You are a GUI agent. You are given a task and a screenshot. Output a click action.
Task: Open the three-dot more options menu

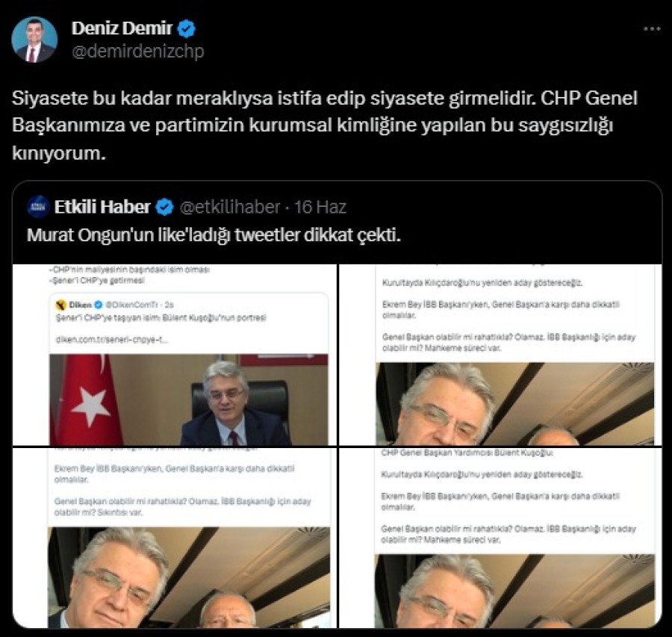(x=652, y=28)
